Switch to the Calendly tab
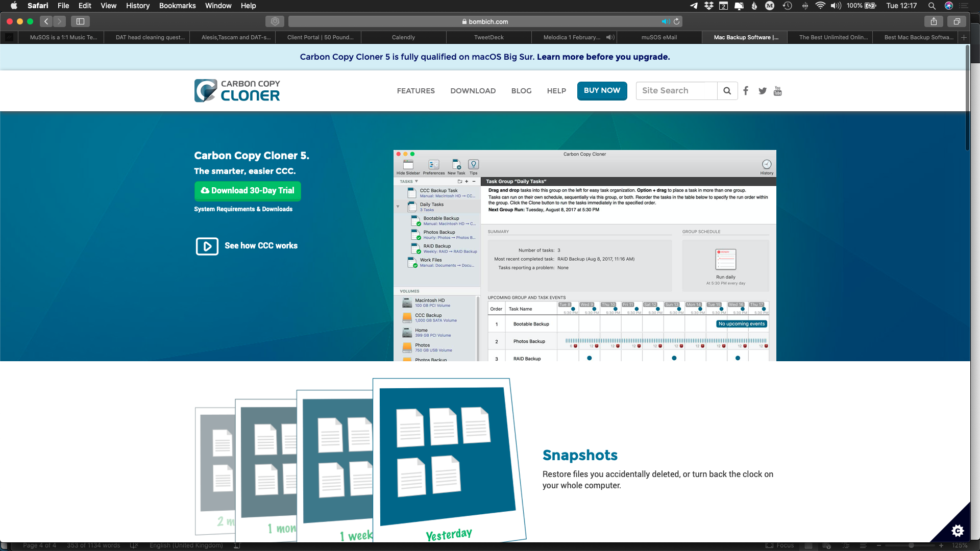Screen dimensions: 980x551 pos(403,37)
